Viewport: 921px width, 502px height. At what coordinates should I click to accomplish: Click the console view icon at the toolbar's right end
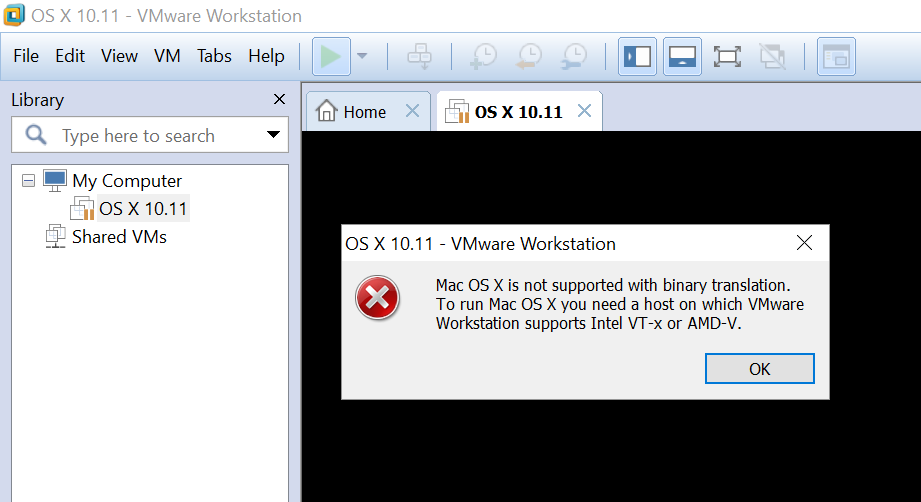(836, 56)
